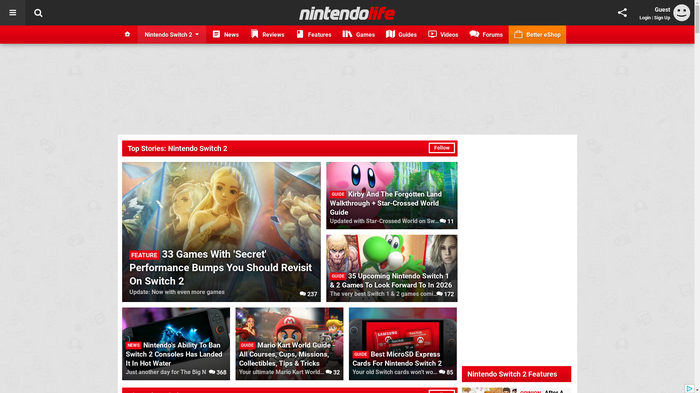Open the Better eShop tab

coord(537,34)
